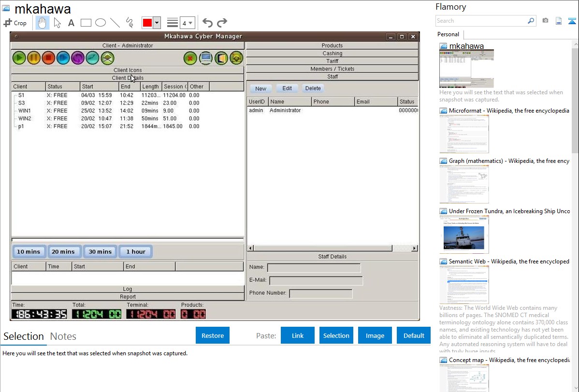Click the document page icon in Flamory
Image resolution: width=579 pixels, height=392 pixels.
point(559,21)
